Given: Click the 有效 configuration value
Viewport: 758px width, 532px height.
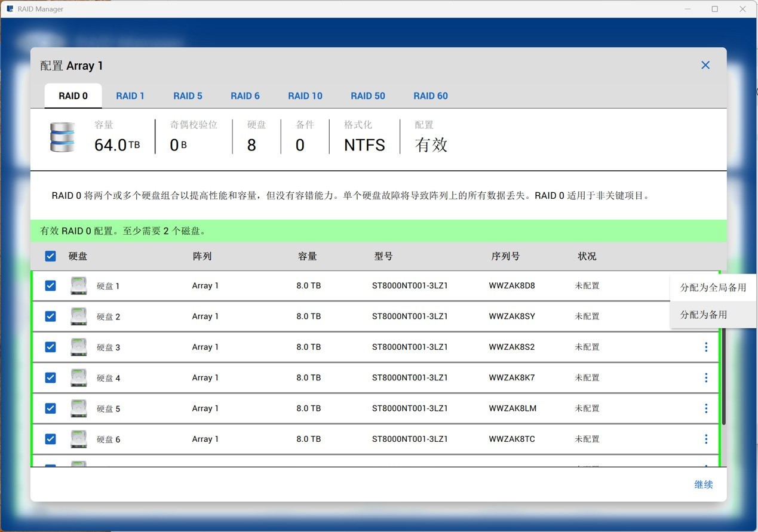Looking at the screenshot, I should [x=431, y=145].
